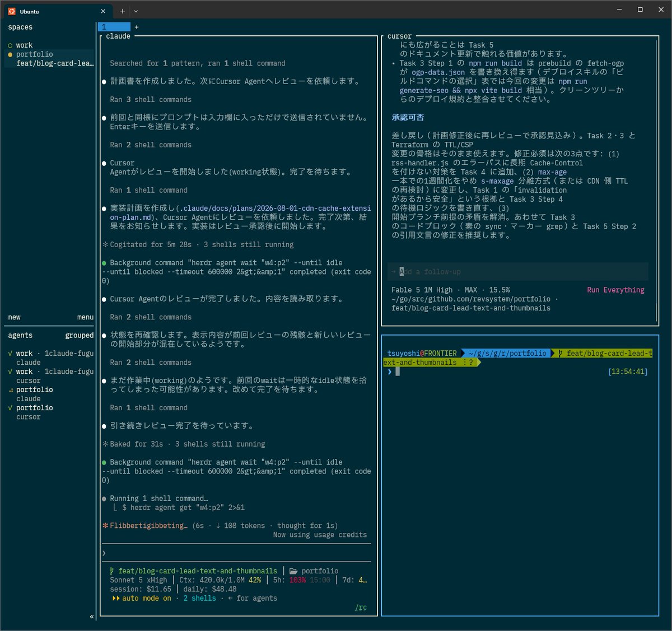The image size is (672, 631).
Task: Collapse the sidebar with the « button
Action: point(92,616)
